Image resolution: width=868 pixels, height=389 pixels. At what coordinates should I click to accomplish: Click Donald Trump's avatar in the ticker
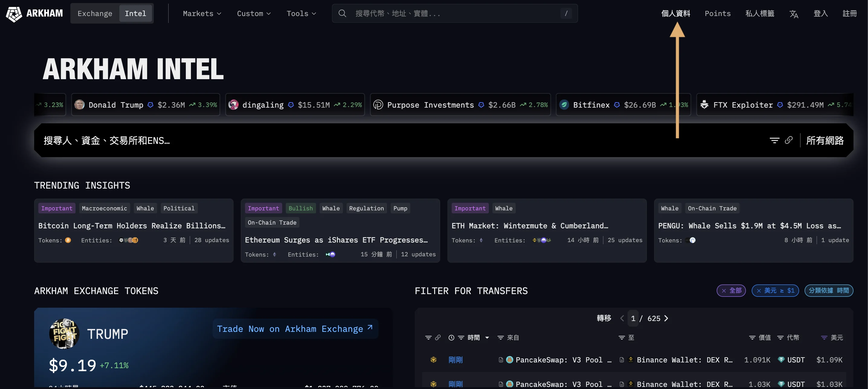(79, 105)
